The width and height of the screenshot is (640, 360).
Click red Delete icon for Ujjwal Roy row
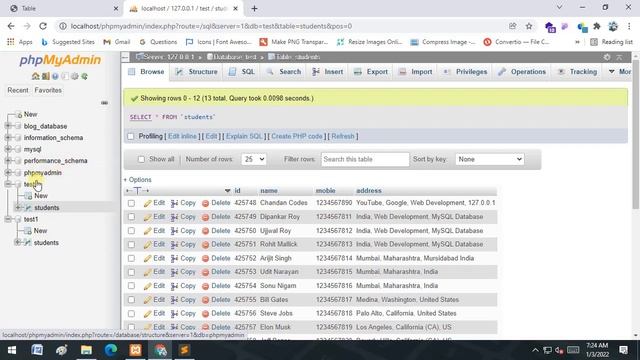click(205, 231)
